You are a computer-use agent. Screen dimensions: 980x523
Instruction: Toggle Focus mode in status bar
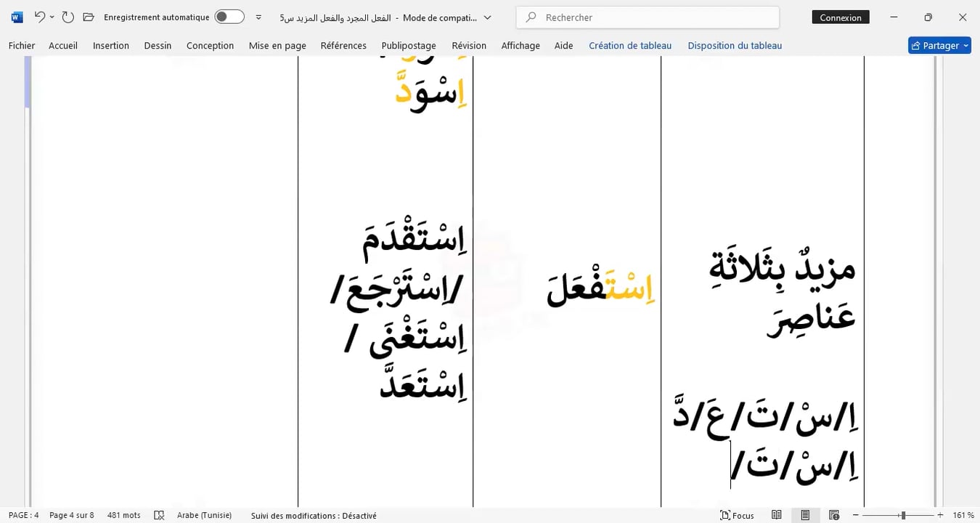pos(737,515)
